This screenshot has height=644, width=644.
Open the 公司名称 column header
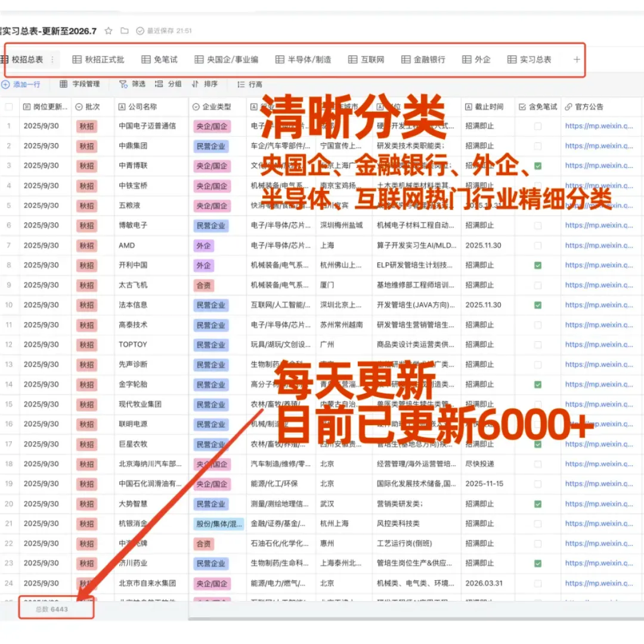151,107
